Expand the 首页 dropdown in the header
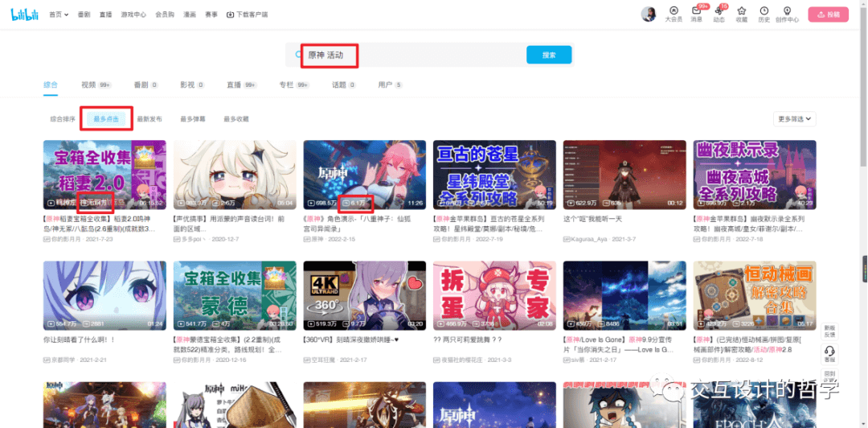The height and width of the screenshot is (428, 868). pos(59,15)
